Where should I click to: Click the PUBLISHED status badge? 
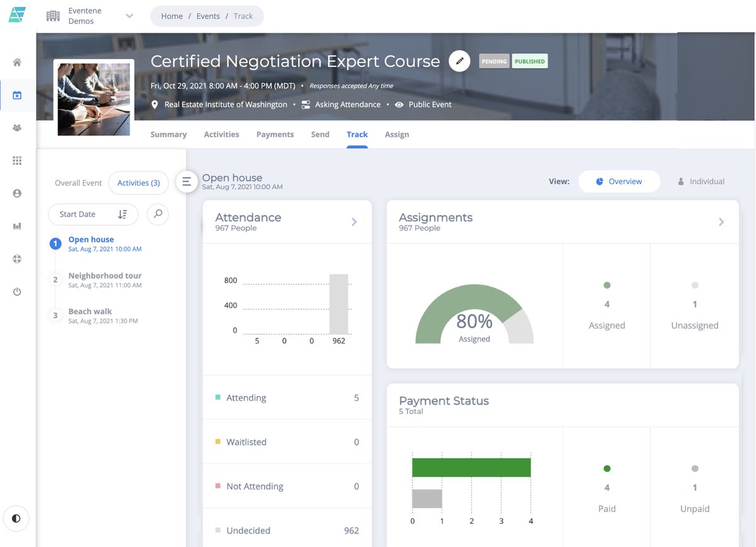tap(530, 61)
